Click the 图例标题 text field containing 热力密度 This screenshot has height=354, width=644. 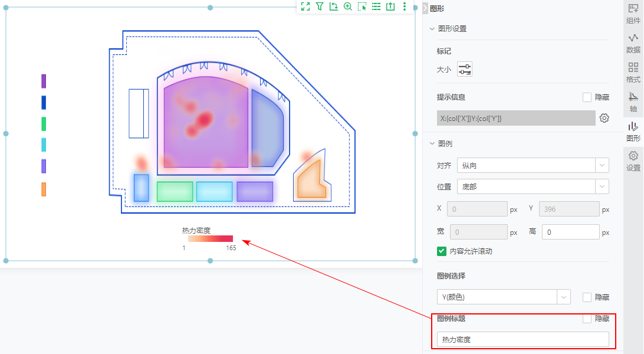click(x=523, y=339)
